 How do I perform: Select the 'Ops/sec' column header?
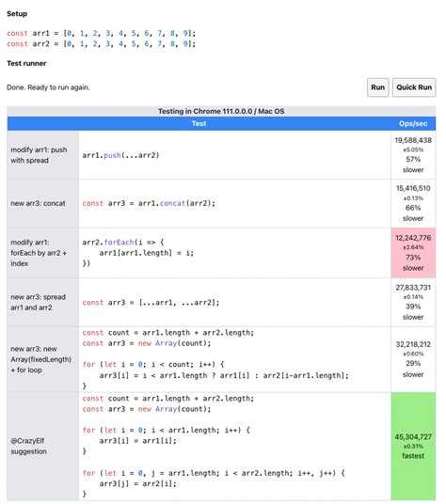pyautogui.click(x=413, y=124)
